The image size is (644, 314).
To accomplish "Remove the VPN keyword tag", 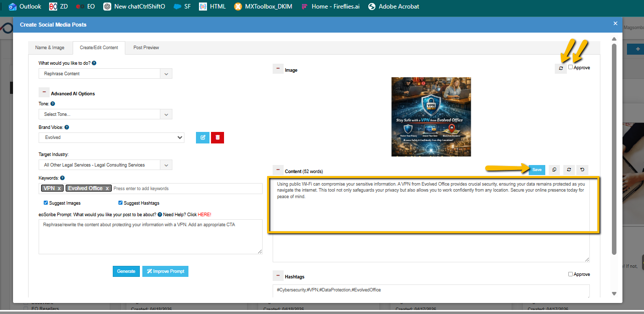I will point(59,188).
